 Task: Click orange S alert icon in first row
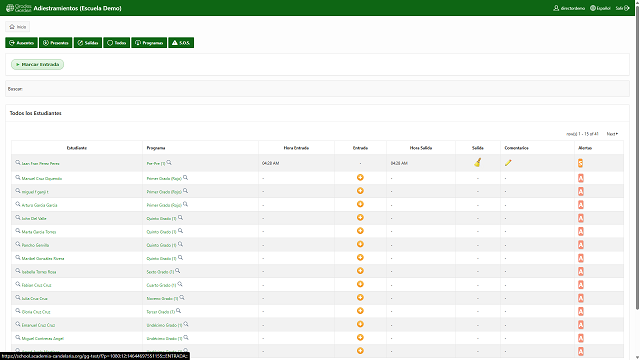coord(580,163)
